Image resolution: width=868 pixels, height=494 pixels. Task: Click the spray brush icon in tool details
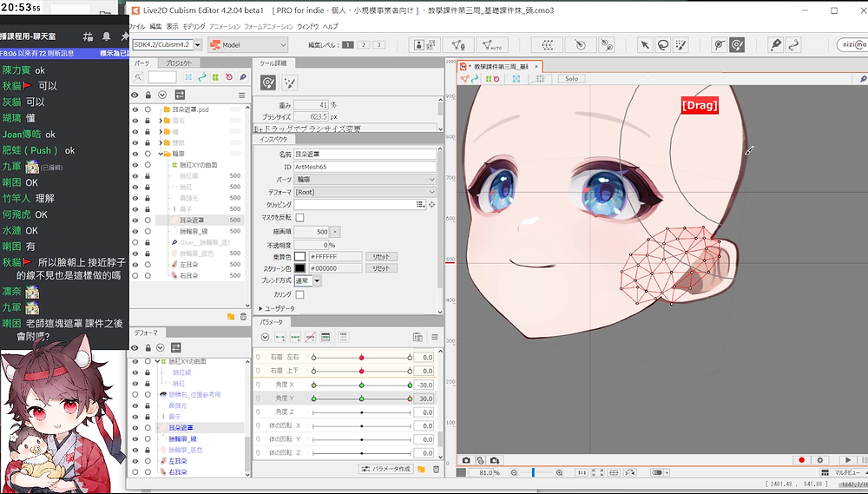pyautogui.click(x=290, y=83)
